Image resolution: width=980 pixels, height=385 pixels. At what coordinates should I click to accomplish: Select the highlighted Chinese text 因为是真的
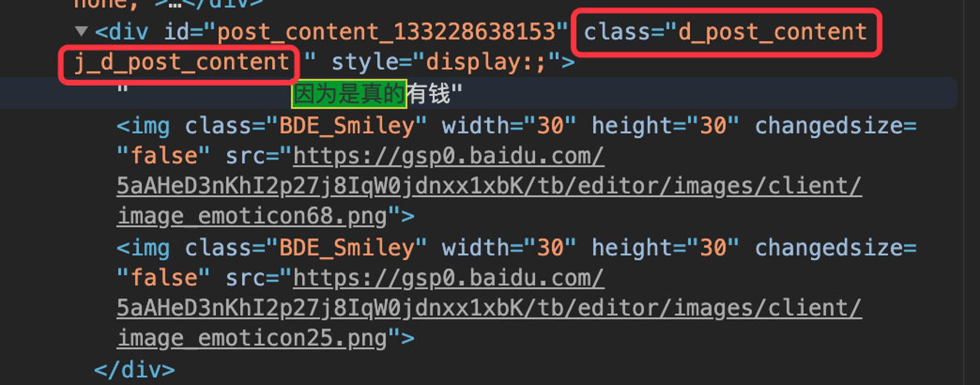349,94
